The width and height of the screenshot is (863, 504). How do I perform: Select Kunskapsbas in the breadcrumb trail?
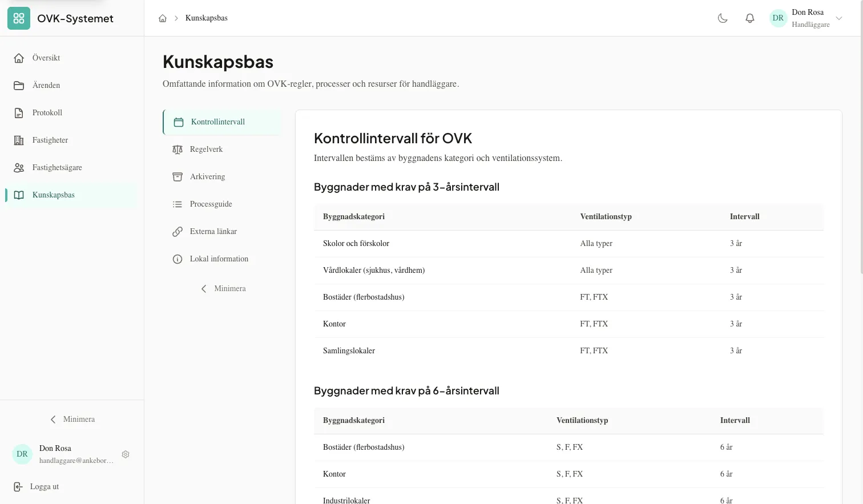(x=206, y=18)
